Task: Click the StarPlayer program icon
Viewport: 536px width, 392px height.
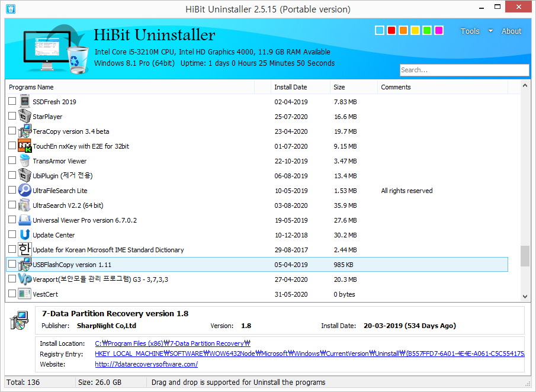Action: [25, 116]
